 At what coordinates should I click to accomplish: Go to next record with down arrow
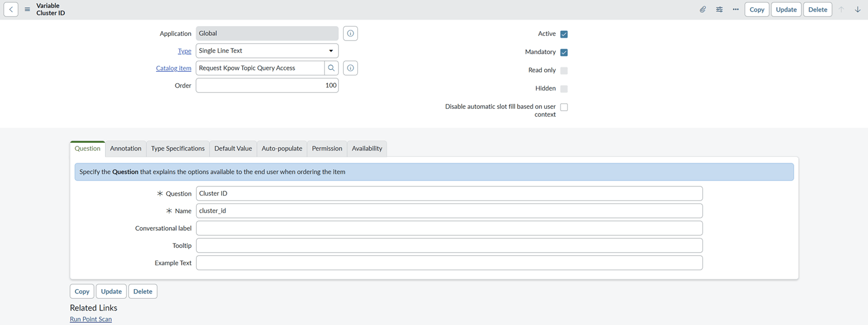[858, 10]
